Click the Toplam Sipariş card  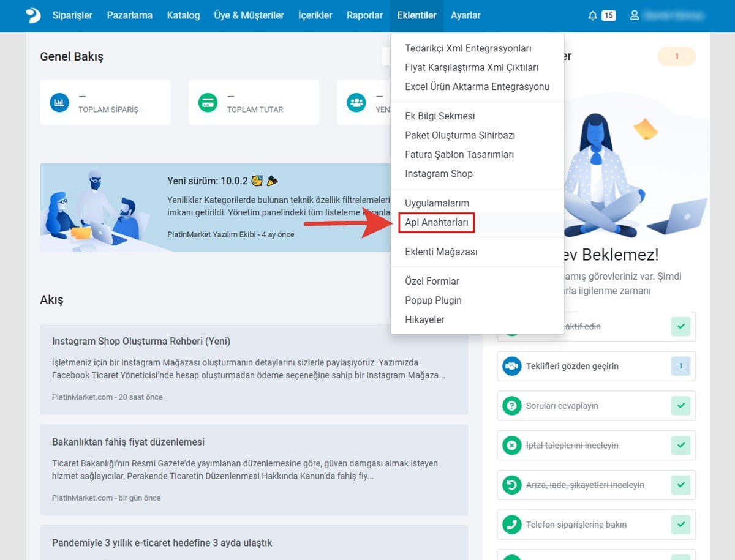105,102
